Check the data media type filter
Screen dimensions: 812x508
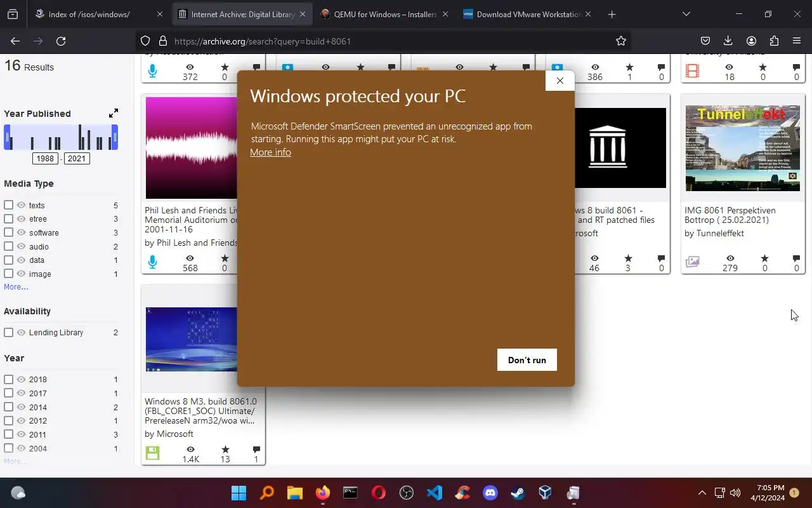pyautogui.click(x=8, y=260)
